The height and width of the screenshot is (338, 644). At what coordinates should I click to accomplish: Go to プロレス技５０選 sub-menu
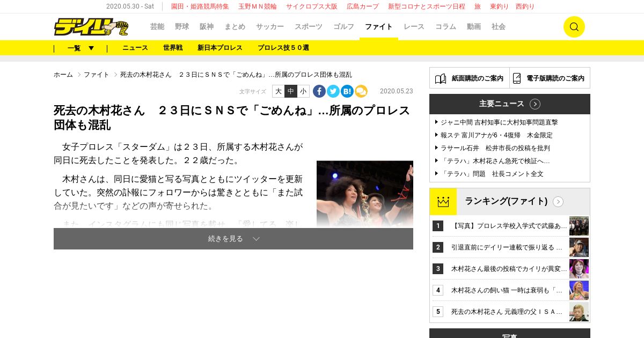283,48
